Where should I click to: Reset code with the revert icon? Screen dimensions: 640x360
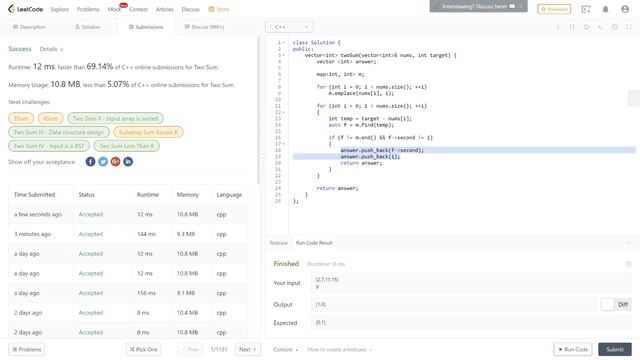[586, 27]
